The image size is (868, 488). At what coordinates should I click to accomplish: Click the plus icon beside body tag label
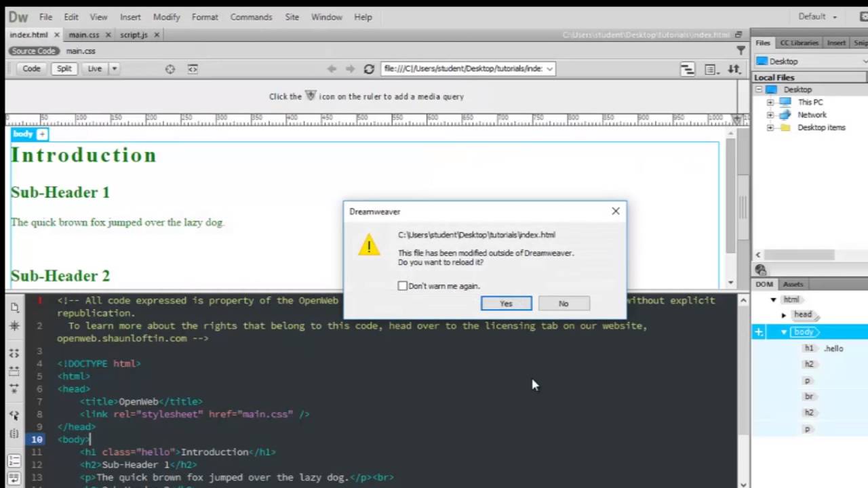tap(42, 135)
